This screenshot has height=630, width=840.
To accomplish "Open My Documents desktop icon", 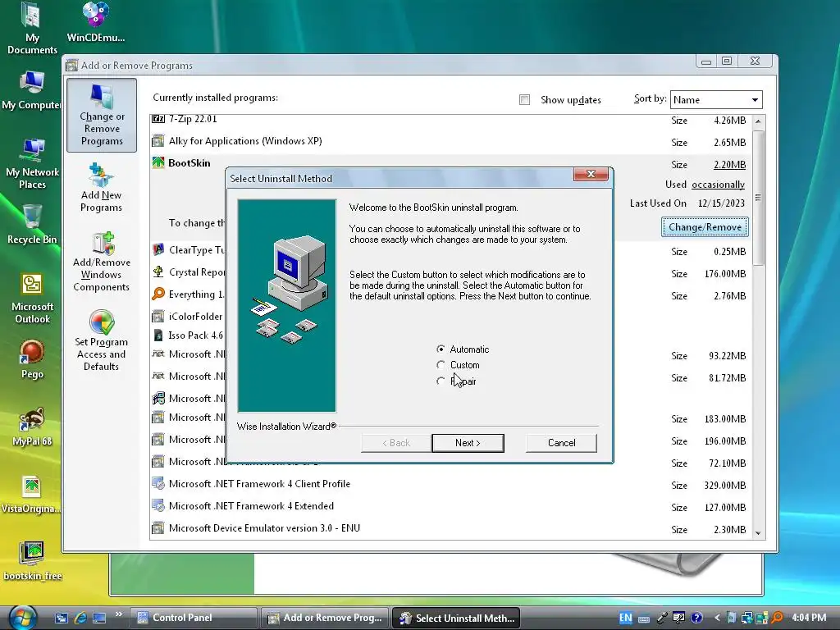I will coord(32,28).
